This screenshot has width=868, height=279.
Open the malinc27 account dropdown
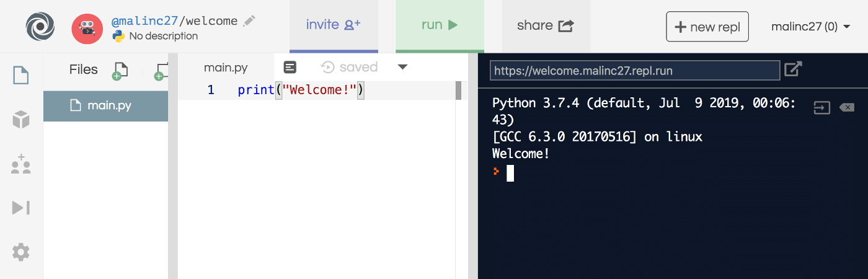(810, 27)
